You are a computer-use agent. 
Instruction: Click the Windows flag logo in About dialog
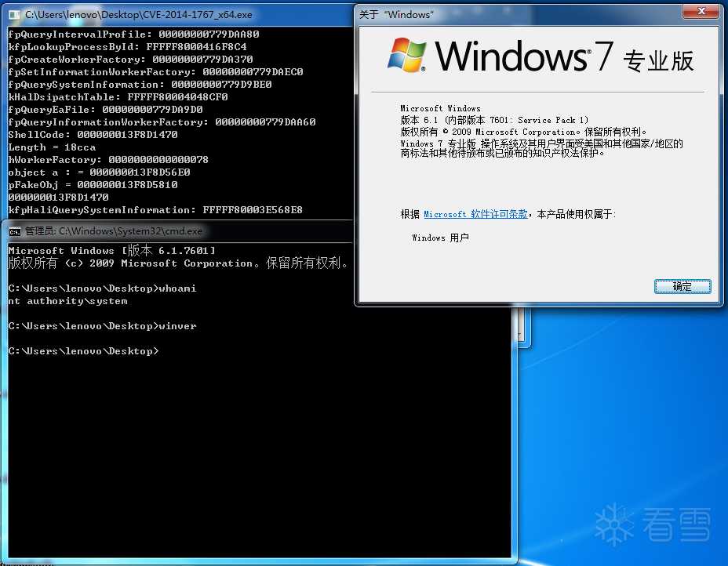click(x=406, y=55)
